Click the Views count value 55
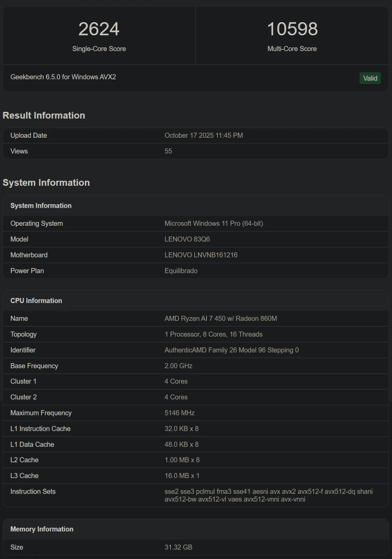392x559 pixels. [168, 151]
